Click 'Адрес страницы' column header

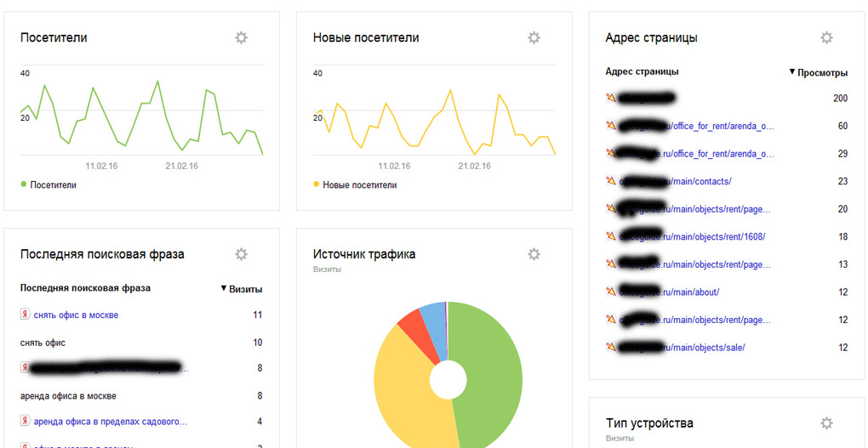[x=642, y=71]
